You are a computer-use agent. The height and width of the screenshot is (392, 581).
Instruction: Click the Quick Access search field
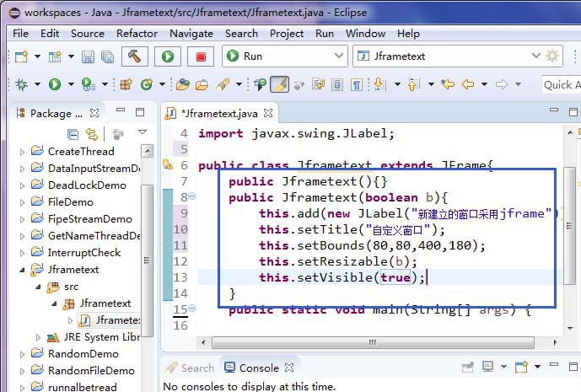coord(560,84)
